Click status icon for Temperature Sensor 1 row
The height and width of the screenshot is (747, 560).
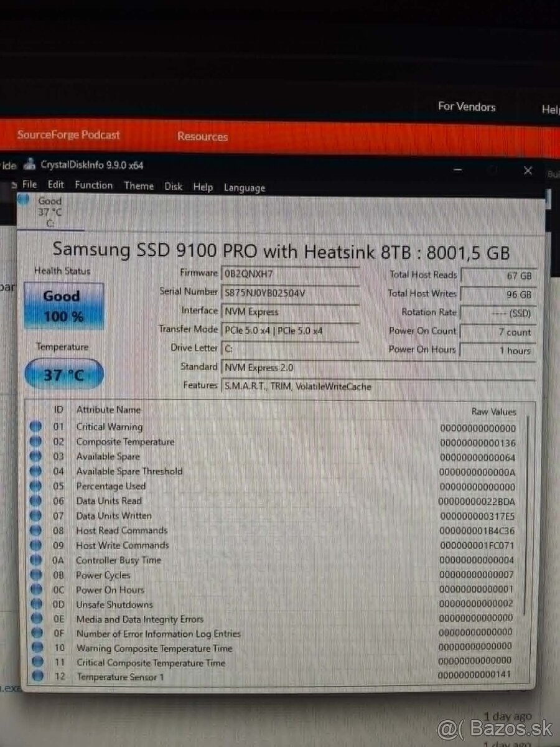[x=37, y=676]
